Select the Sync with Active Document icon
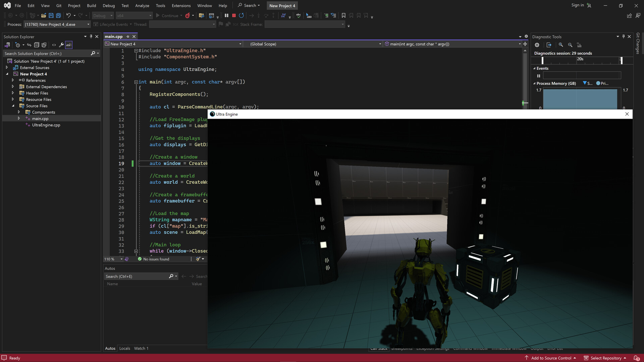Image resolution: width=644 pixels, height=362 pixels. click(x=29, y=45)
